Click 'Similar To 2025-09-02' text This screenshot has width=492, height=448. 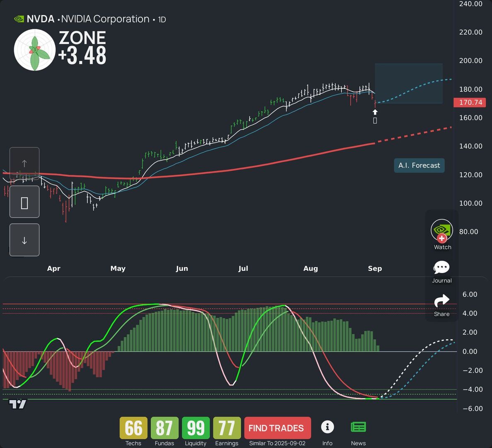coord(277,443)
